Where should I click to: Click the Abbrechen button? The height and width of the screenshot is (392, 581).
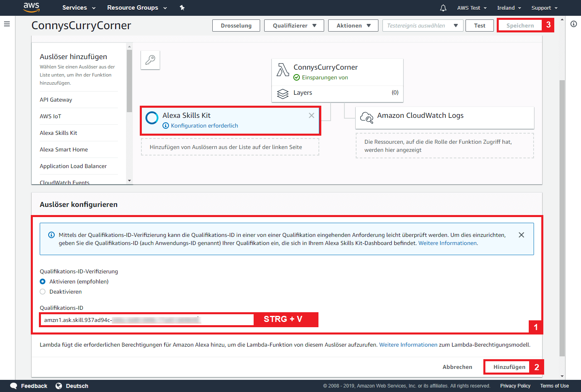coord(457,367)
